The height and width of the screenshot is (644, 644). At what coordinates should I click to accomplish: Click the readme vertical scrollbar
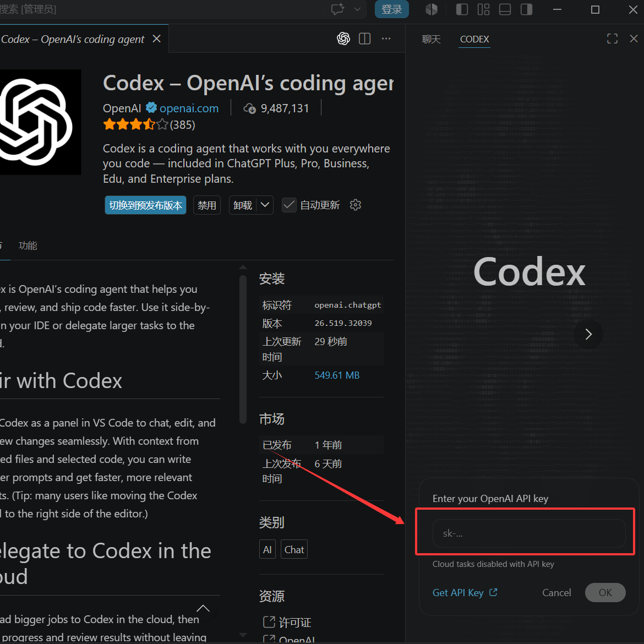pos(243,349)
